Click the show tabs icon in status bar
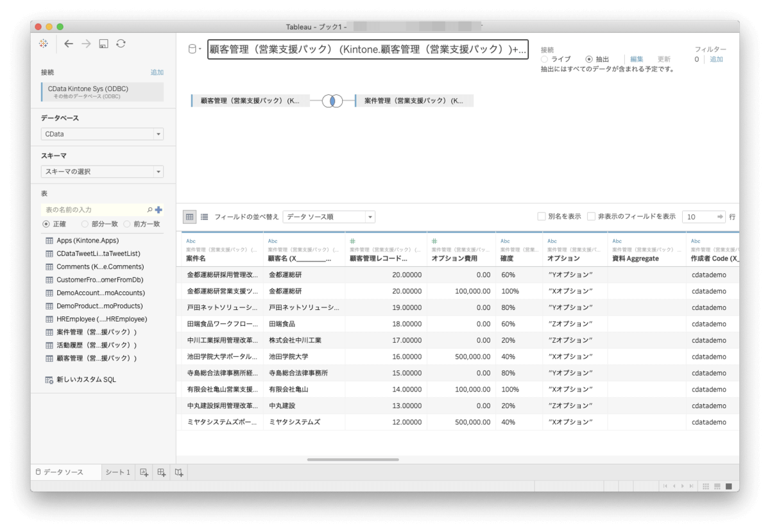The height and width of the screenshot is (532, 770). click(x=728, y=486)
